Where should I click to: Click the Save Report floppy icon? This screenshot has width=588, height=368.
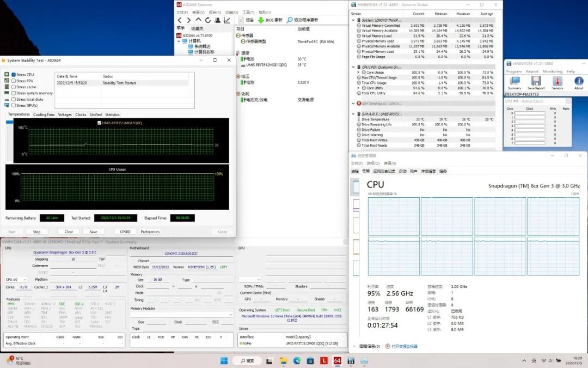coord(536,81)
